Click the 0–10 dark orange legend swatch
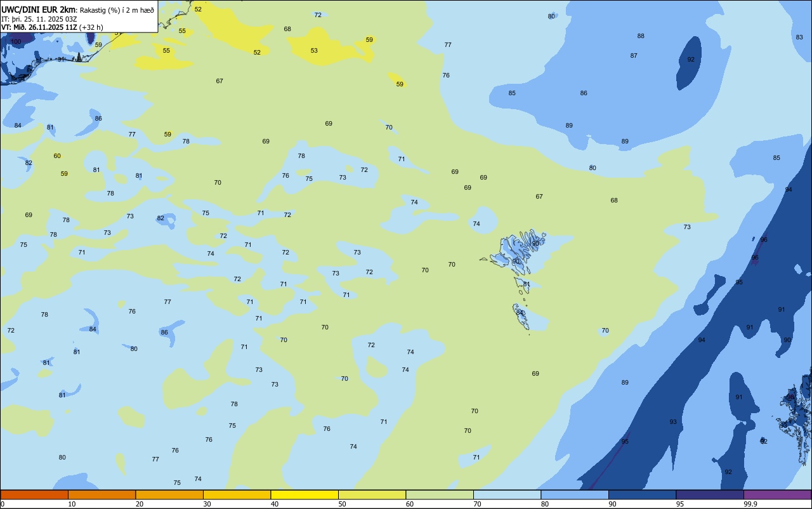 (x=34, y=494)
